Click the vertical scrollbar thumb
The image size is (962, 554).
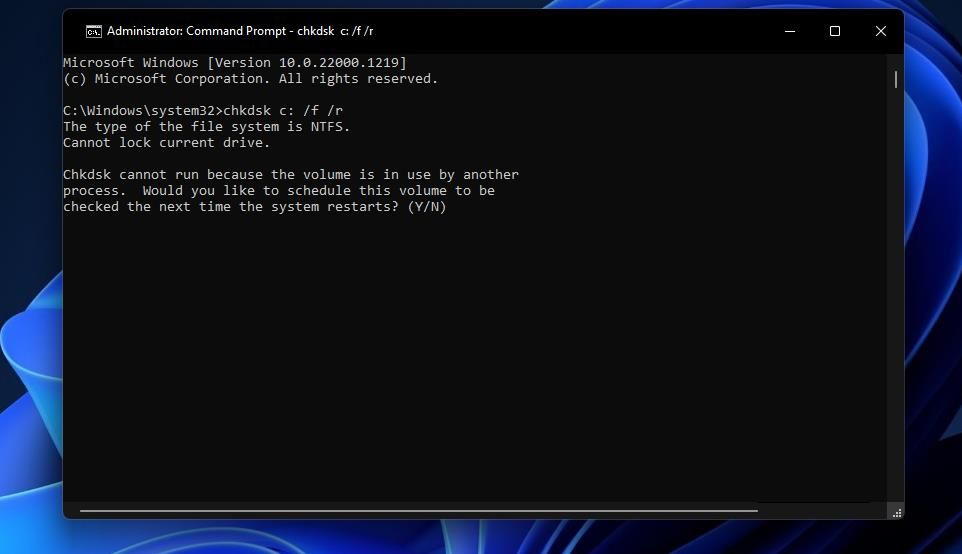pyautogui.click(x=896, y=79)
